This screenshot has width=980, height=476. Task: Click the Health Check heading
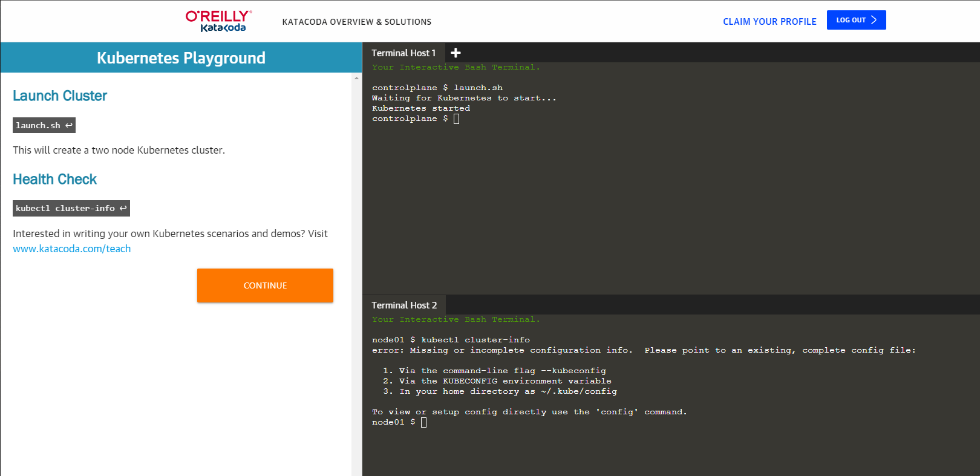[x=54, y=179]
